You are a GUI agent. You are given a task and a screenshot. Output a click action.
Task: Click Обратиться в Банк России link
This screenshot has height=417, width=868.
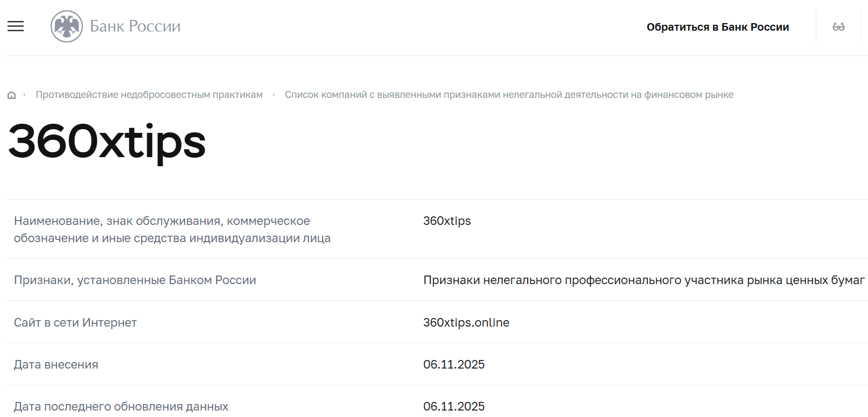(x=718, y=27)
